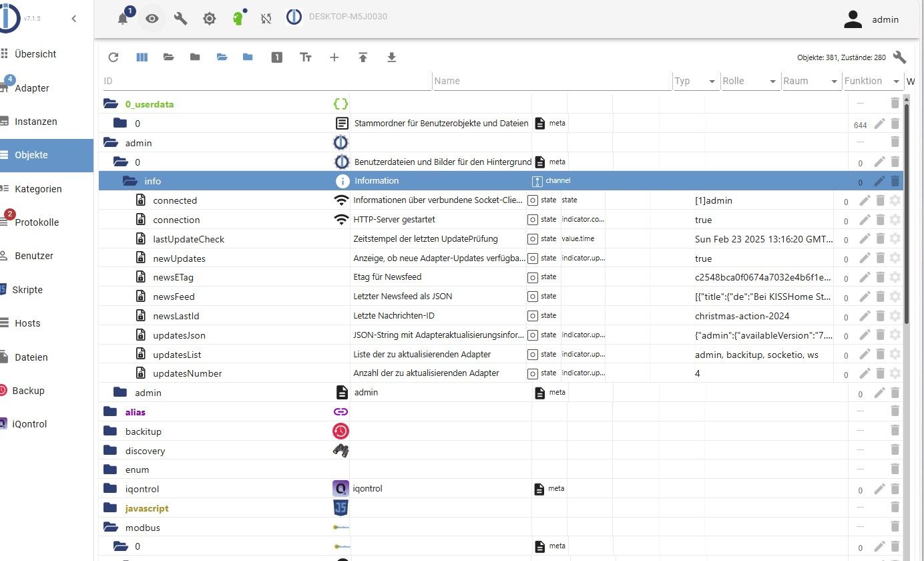This screenshot has width=924, height=561.
Task: Click the blue open-folder toolbar icon
Action: tap(222, 57)
